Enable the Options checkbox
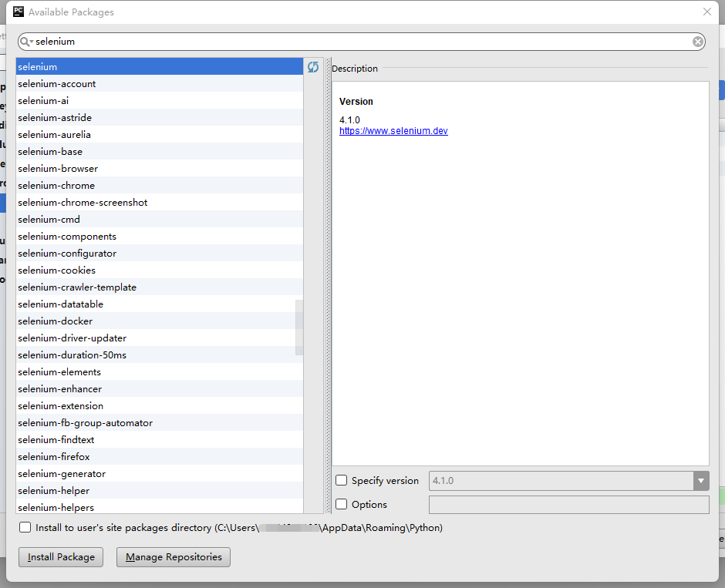 coord(341,504)
